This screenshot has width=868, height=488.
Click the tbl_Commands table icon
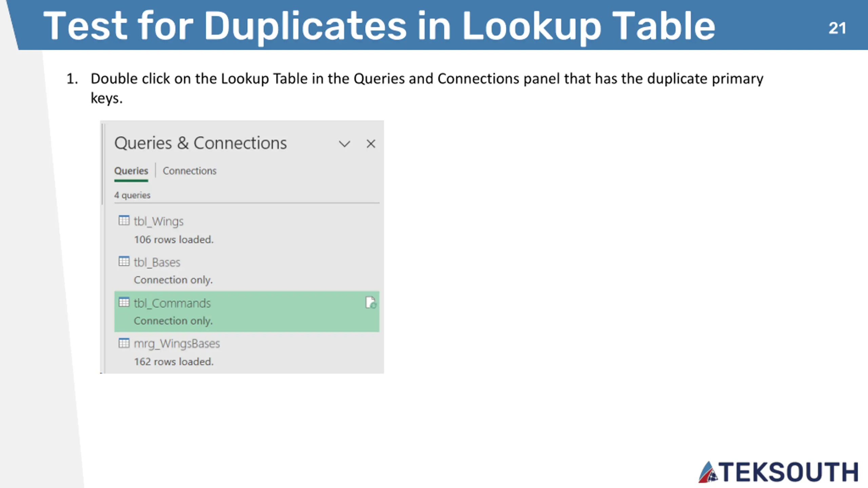pos(124,302)
